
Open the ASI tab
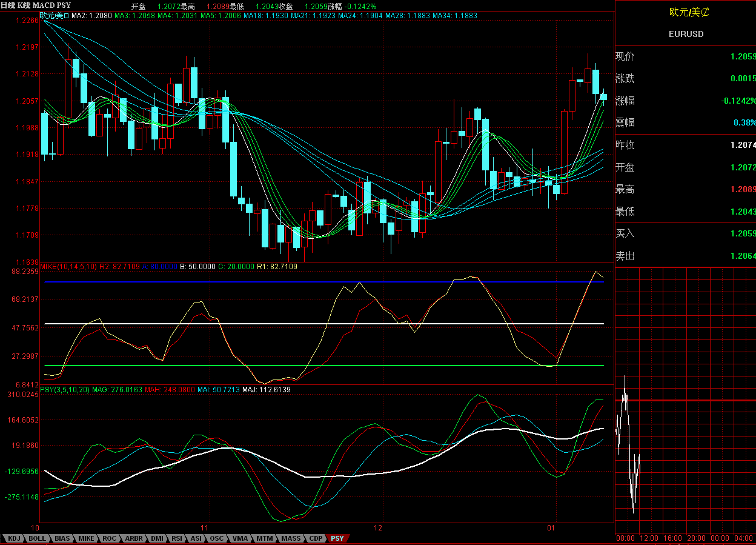pyautogui.click(x=196, y=538)
